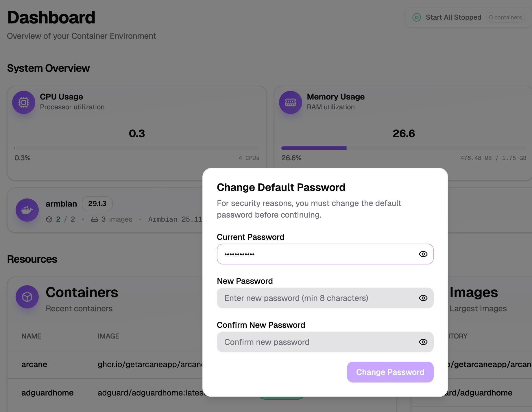Toggle visibility of Confirm New Password field
Image resolution: width=532 pixels, height=412 pixels.
[423, 342]
